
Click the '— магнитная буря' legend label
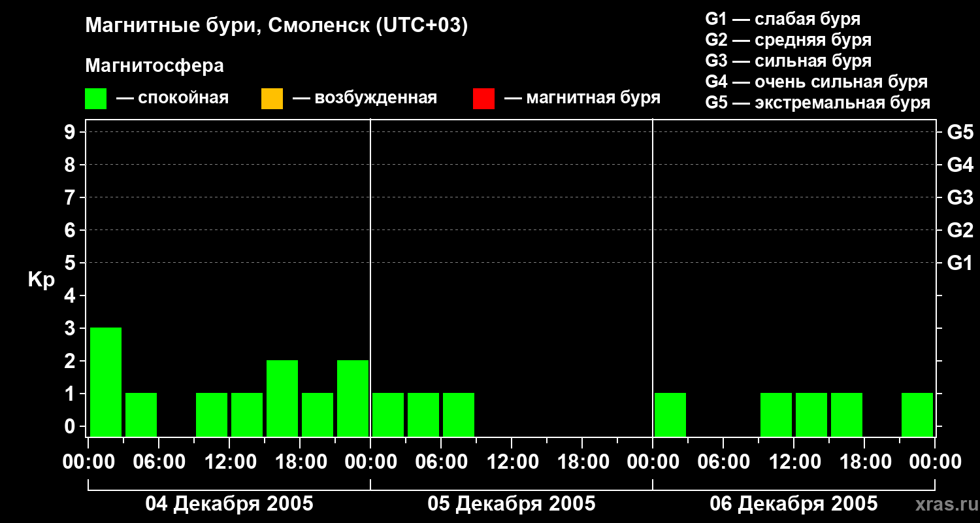[582, 98]
